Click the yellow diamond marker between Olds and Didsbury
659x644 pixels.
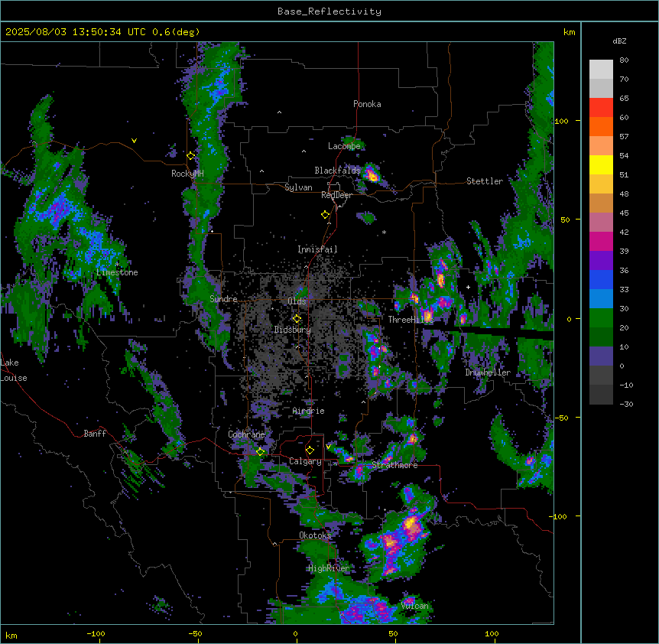tap(297, 319)
